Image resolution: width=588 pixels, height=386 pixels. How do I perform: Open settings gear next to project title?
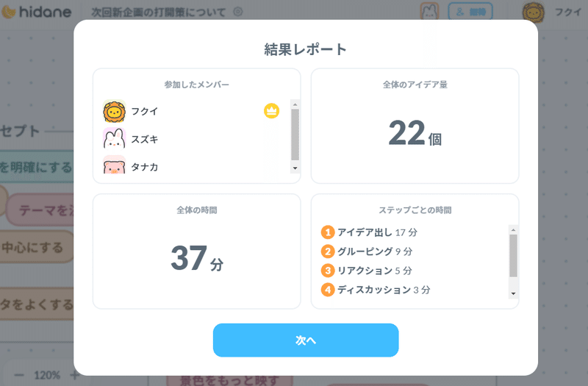[237, 11]
